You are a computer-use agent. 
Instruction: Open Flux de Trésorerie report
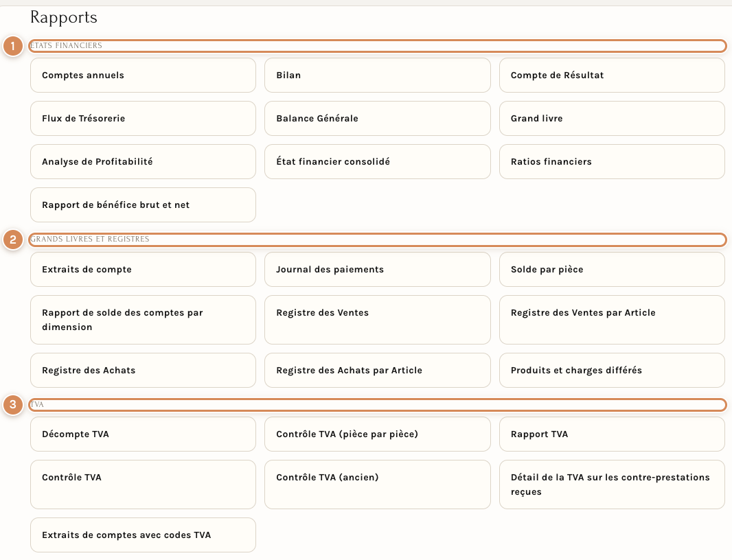click(143, 119)
